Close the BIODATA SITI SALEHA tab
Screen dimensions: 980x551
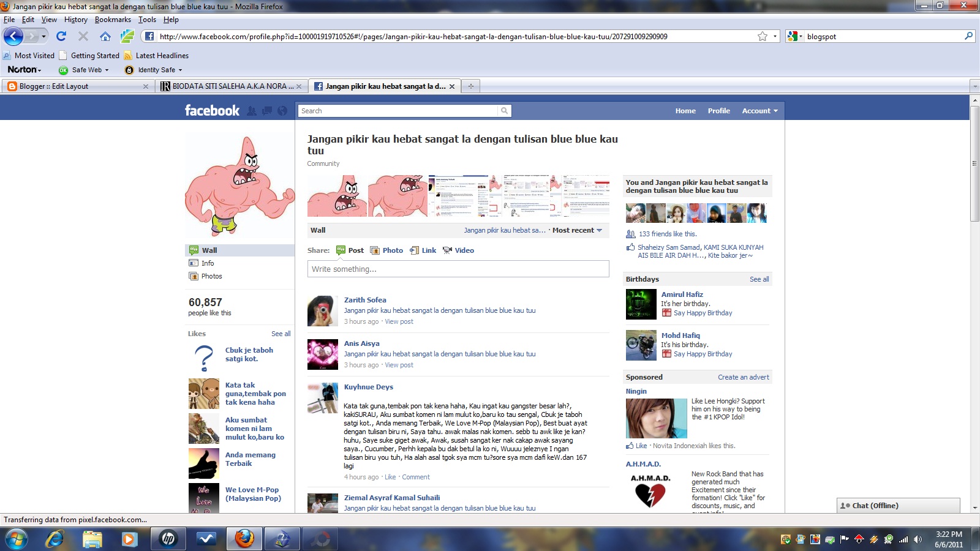(x=299, y=86)
